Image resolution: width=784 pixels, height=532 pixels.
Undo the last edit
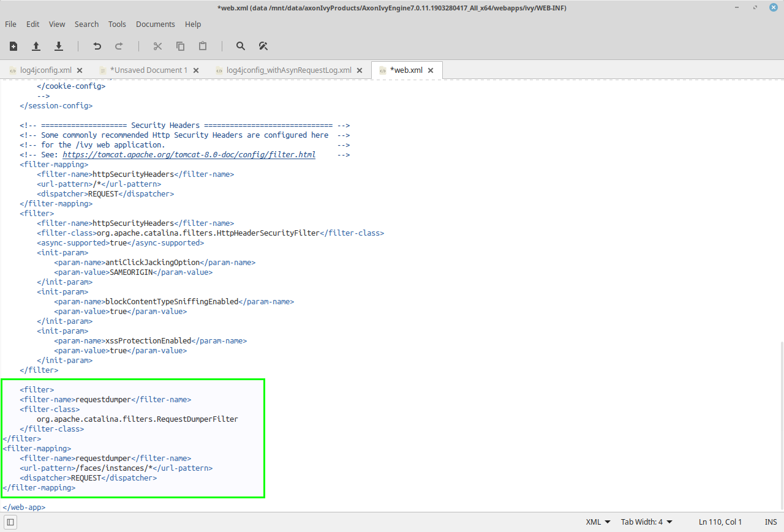pyautogui.click(x=97, y=46)
